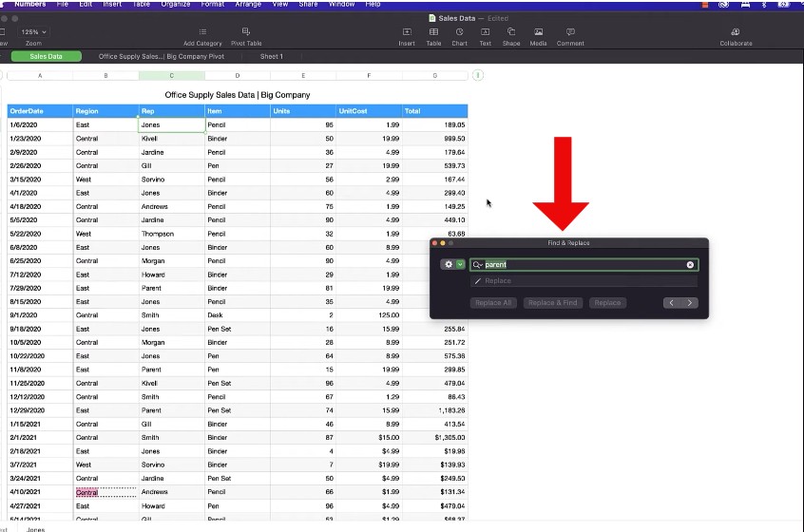Open the zoom level 125% dropdown
Screen dimensions: 804x532
point(34,31)
